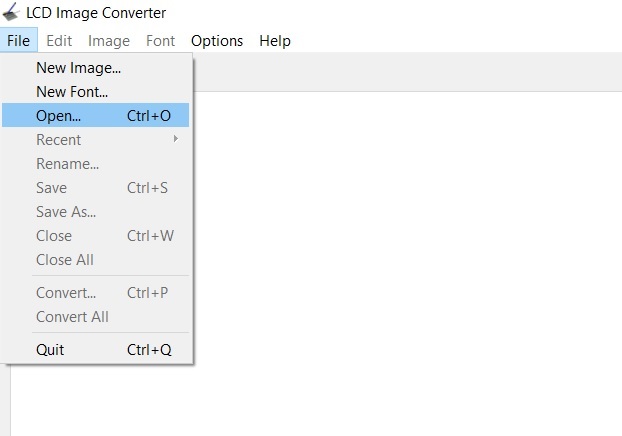The width and height of the screenshot is (622, 436).
Task: Open the Font menu
Action: click(160, 40)
